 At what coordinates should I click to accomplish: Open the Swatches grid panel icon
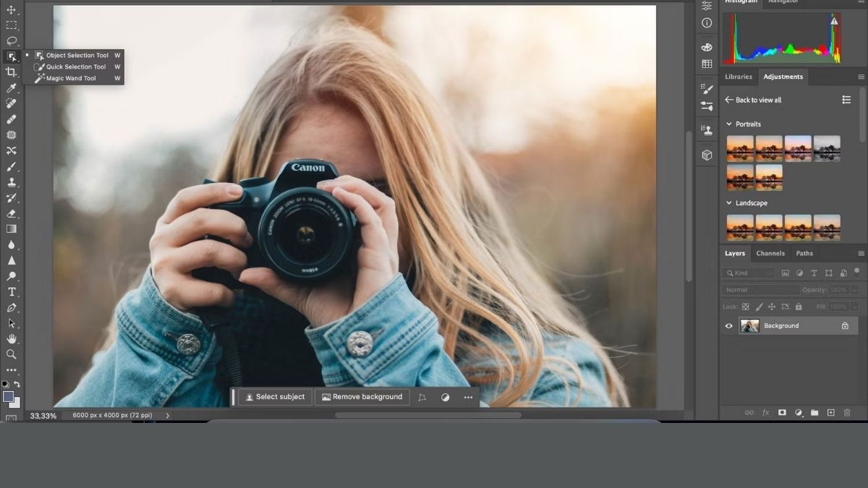[707, 64]
